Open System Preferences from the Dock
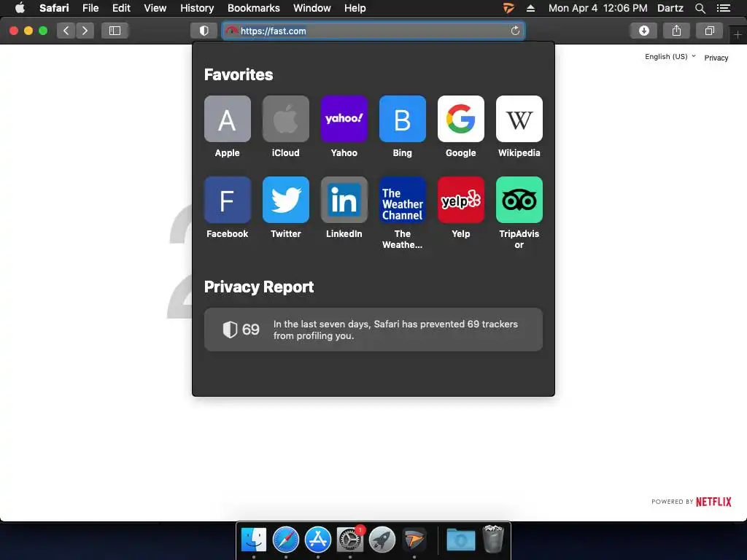Viewport: 747px width, 560px height. [x=349, y=540]
